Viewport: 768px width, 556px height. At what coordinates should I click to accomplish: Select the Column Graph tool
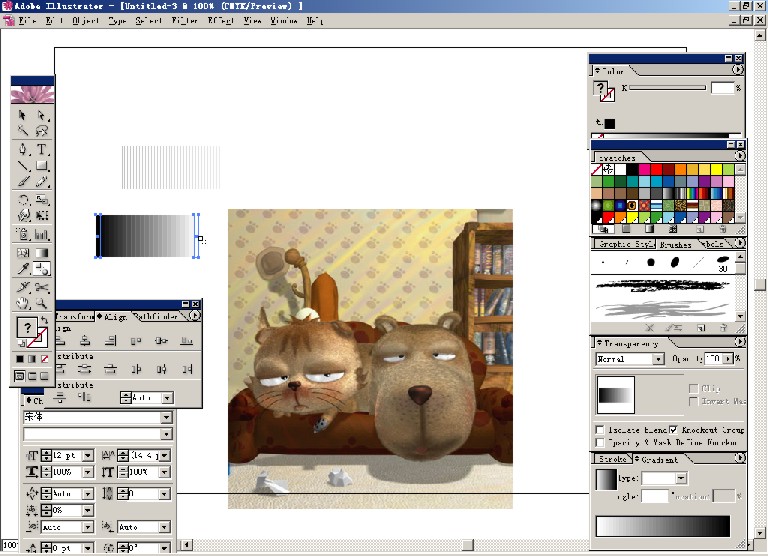point(42,234)
